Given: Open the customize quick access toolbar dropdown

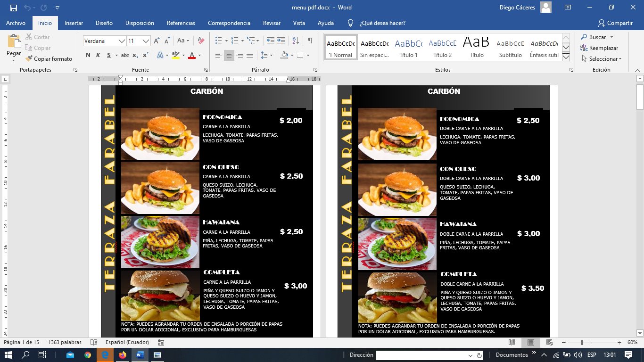Looking at the screenshot, I should click(x=58, y=8).
